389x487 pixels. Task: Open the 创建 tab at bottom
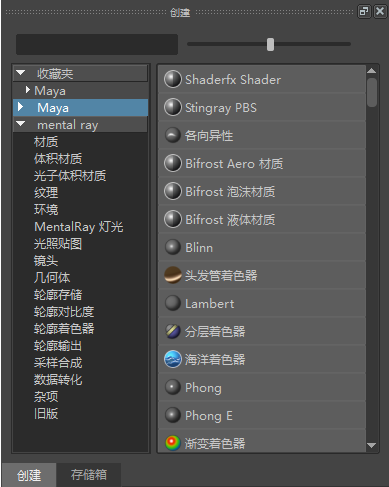(29, 475)
